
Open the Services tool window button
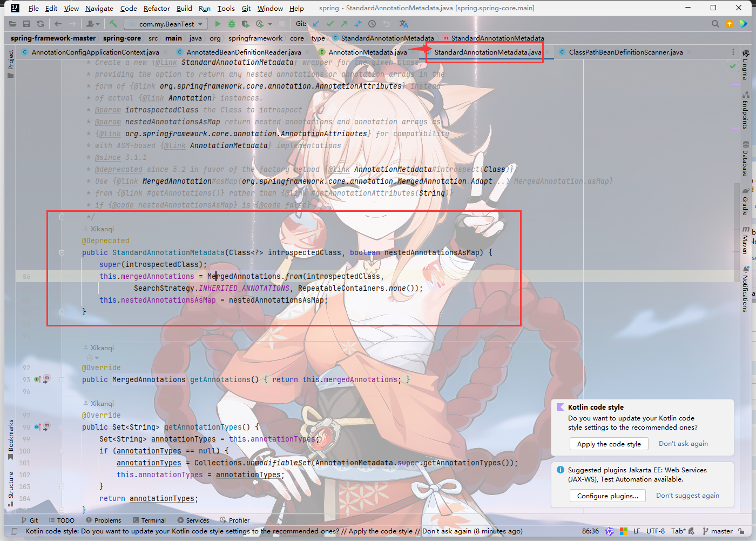(x=193, y=520)
